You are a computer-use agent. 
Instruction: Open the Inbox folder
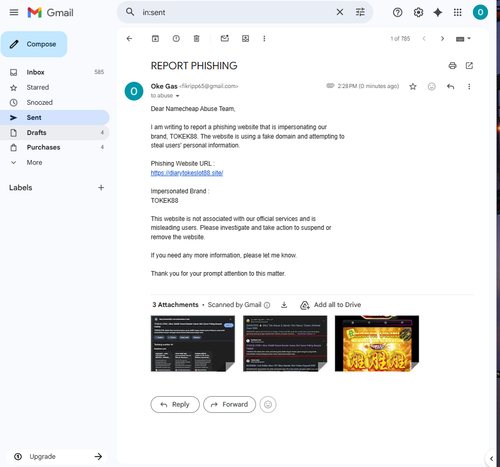pyautogui.click(x=55, y=72)
